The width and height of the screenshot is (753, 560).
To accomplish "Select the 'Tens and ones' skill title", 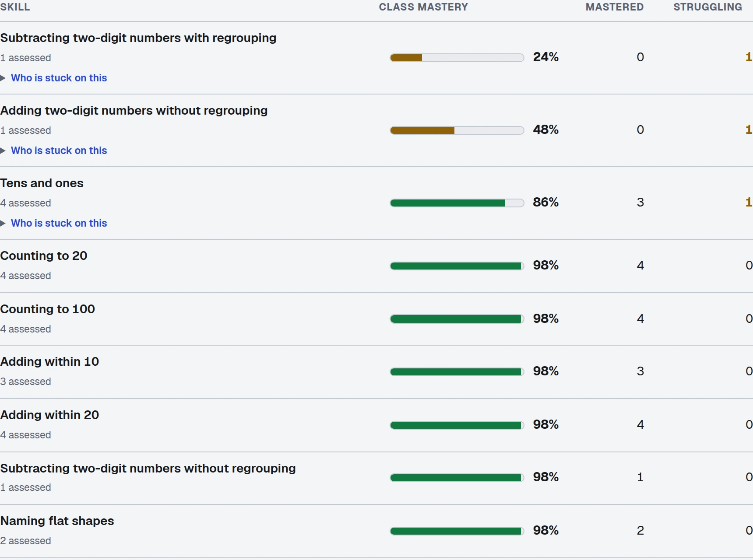I will coord(42,183).
